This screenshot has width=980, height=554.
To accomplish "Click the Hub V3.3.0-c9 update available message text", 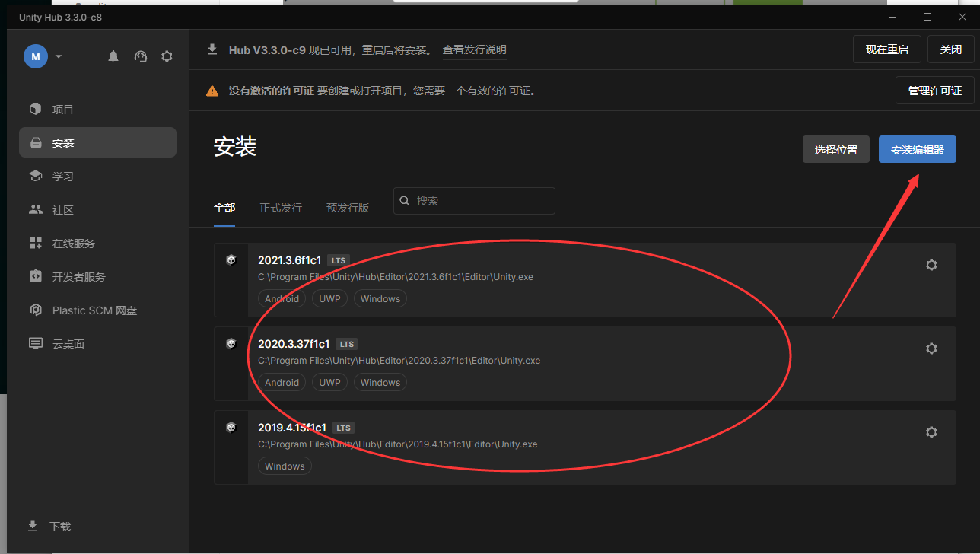I will (x=331, y=49).
